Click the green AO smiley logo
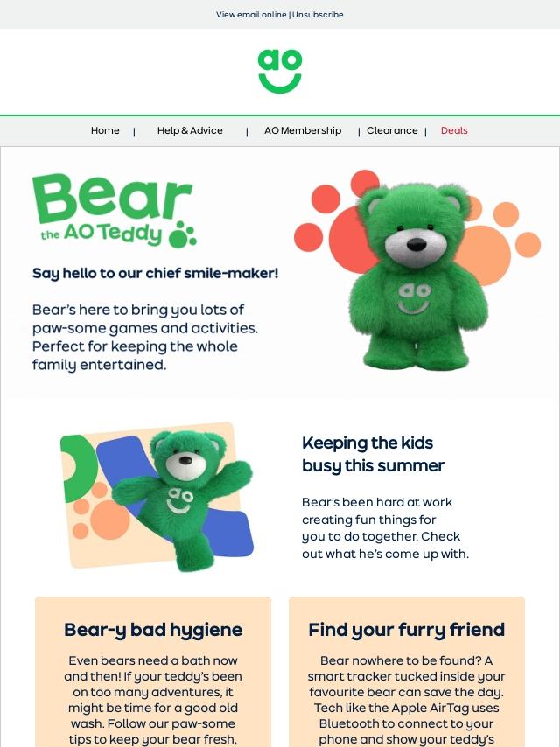560x747 pixels. [x=280, y=72]
